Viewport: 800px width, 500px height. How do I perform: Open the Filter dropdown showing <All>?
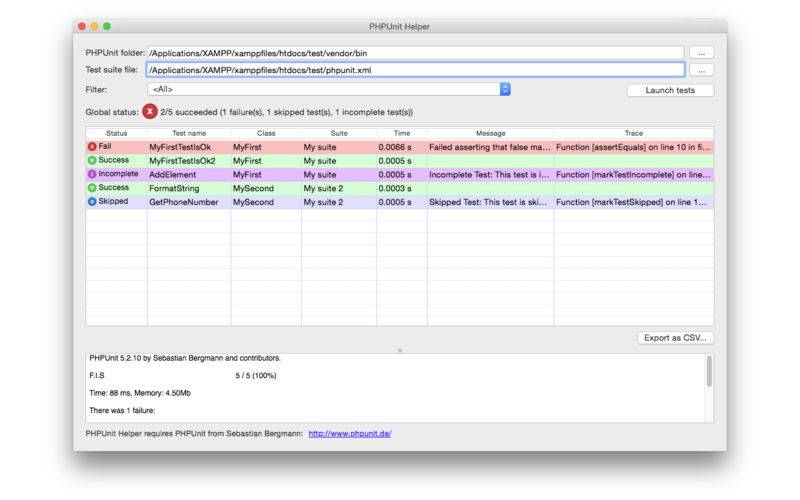pos(329,89)
